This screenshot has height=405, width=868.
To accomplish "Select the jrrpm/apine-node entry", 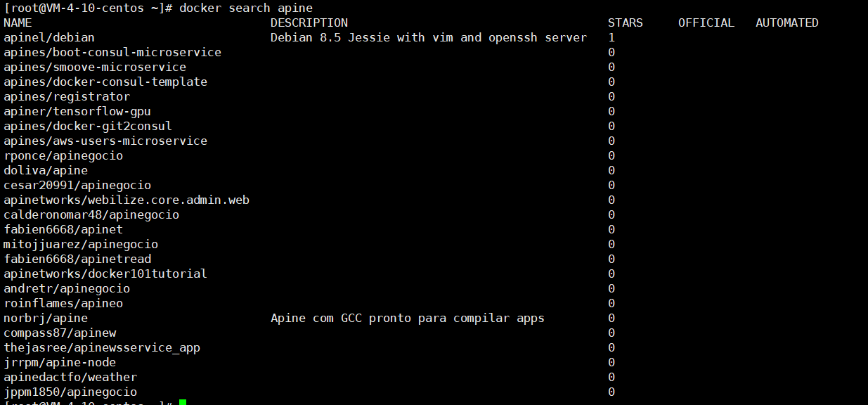I will pos(59,362).
